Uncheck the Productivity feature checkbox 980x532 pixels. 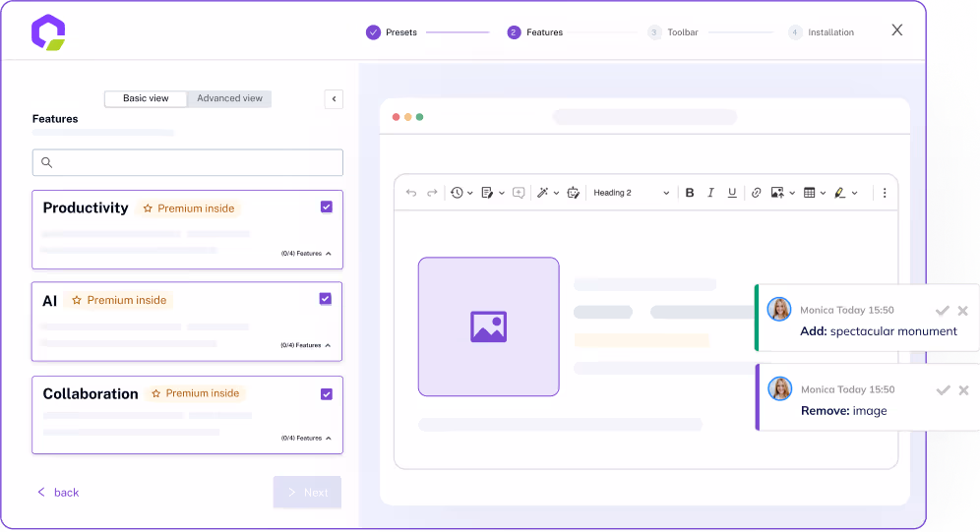[327, 207]
